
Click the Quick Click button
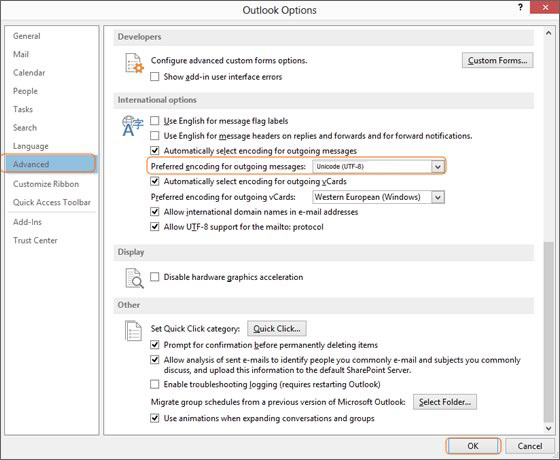[277, 329]
